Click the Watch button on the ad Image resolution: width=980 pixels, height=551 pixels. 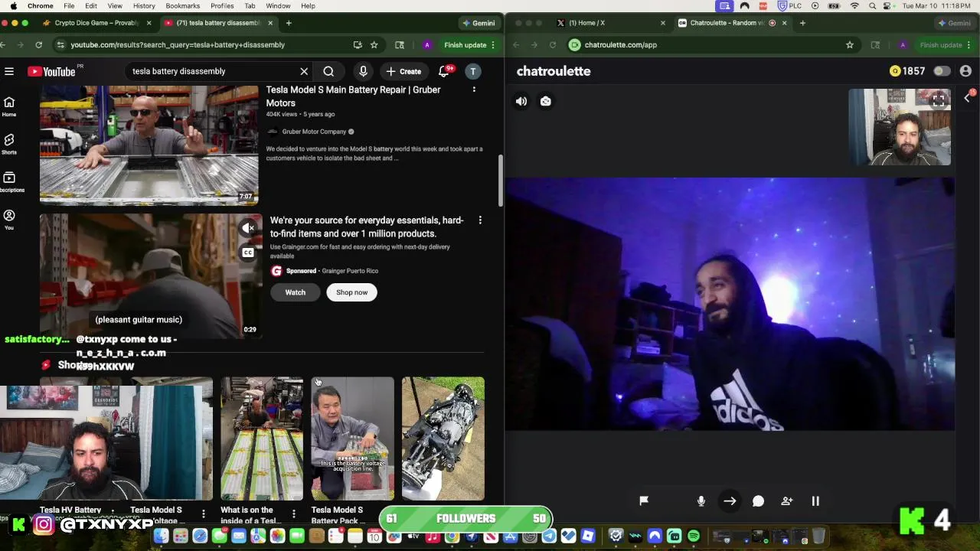pos(295,292)
